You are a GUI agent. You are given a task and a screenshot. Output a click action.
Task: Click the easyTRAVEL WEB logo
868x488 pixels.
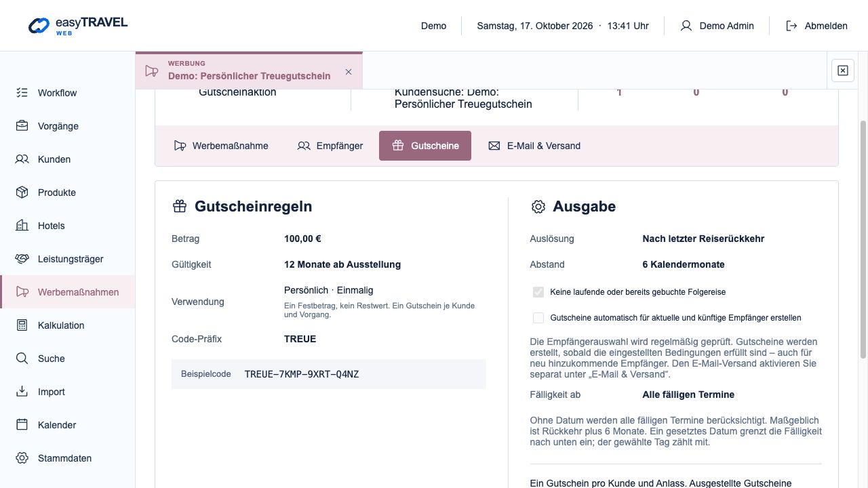78,26
